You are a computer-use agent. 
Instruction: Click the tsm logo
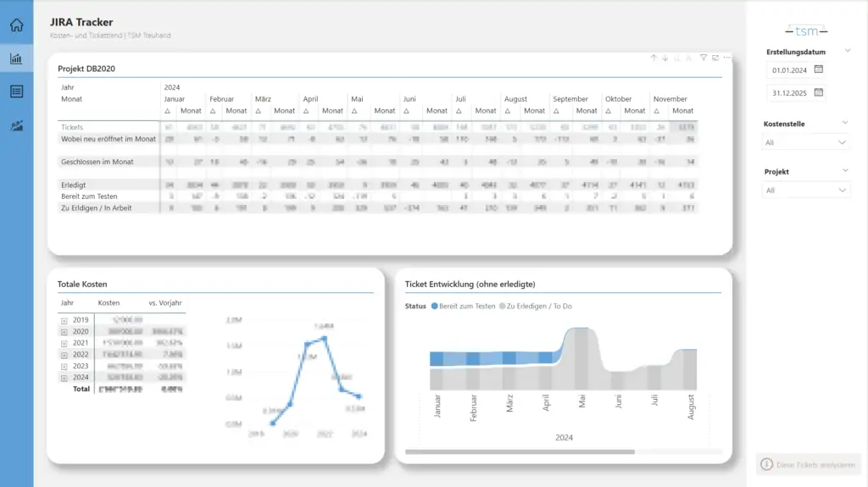(806, 31)
